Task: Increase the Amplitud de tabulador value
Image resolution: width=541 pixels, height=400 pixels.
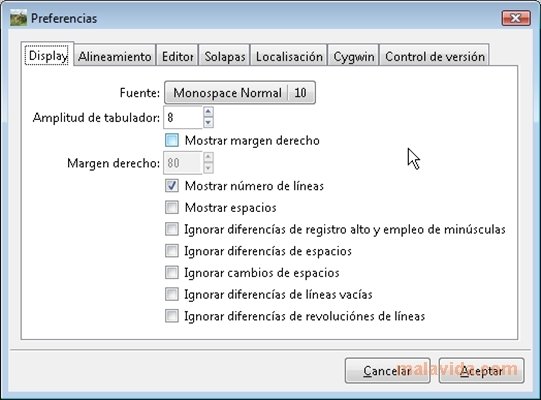Action: point(208,111)
